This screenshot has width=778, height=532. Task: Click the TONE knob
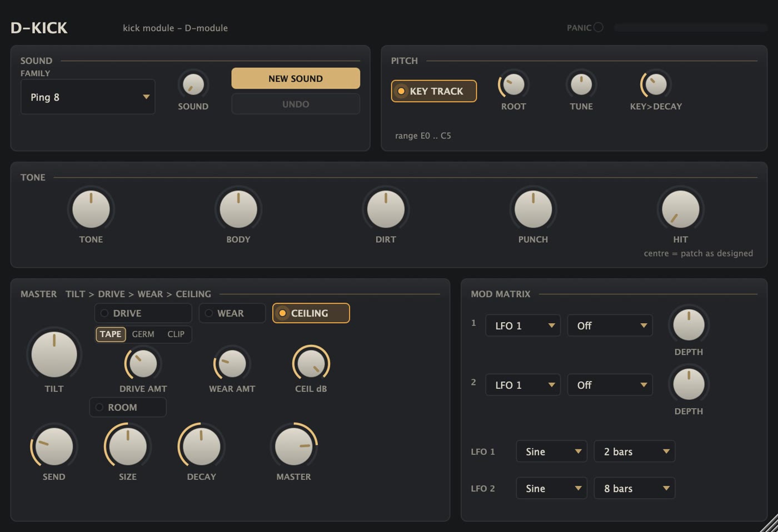tap(91, 209)
